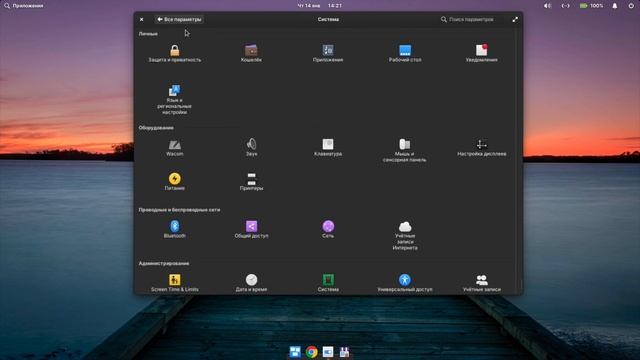Open Online Accounts (Учётные записи Интернета)
The width and height of the screenshot is (640, 360).
pyautogui.click(x=404, y=236)
